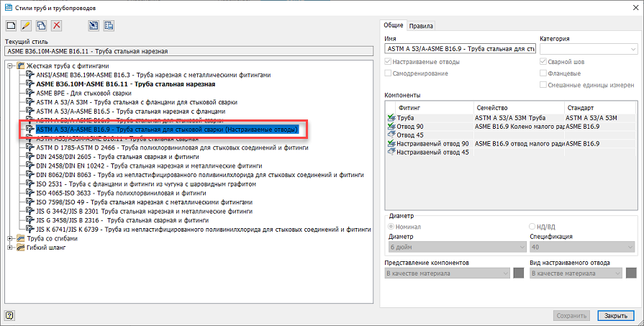The width and height of the screenshot is (644, 326).
Task: Click the Закрыть button
Action: (x=616, y=316)
